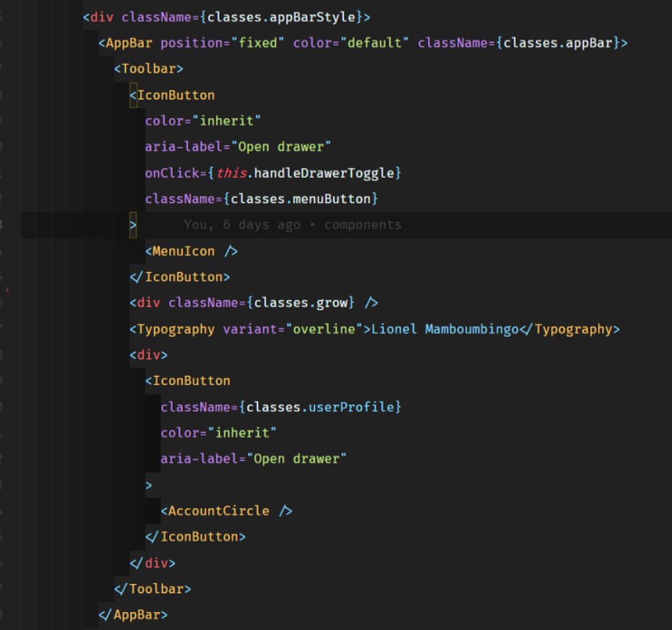The height and width of the screenshot is (630, 672).
Task: Click the closing '</AppBar>' tag
Action: tap(133, 615)
